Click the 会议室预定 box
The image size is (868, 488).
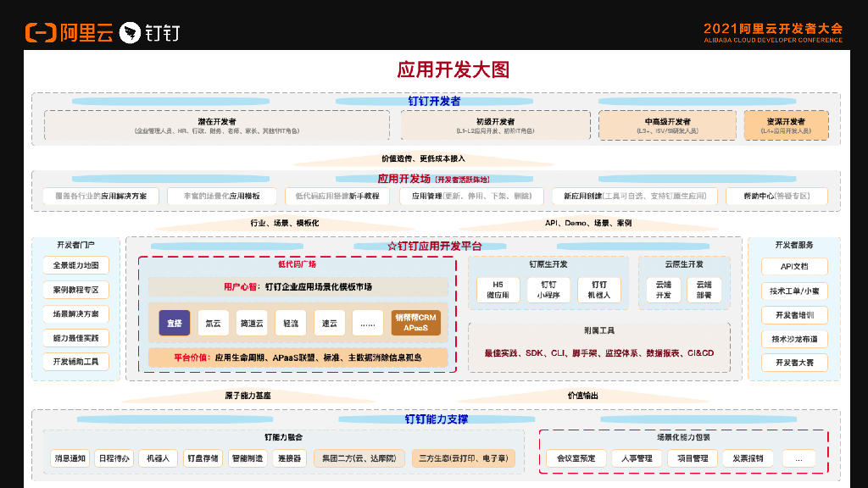coord(576,458)
